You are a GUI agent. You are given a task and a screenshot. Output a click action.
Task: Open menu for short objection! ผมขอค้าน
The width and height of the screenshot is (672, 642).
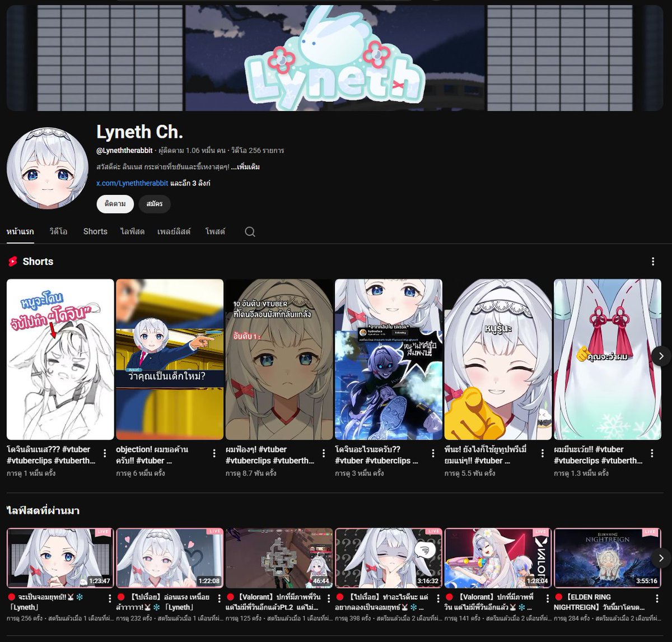point(214,453)
